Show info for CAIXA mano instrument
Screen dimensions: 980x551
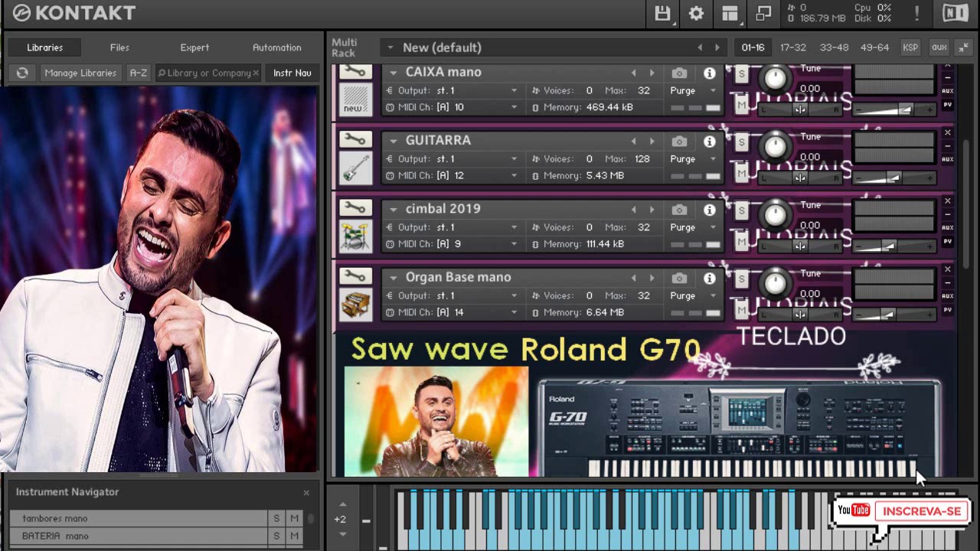point(710,73)
